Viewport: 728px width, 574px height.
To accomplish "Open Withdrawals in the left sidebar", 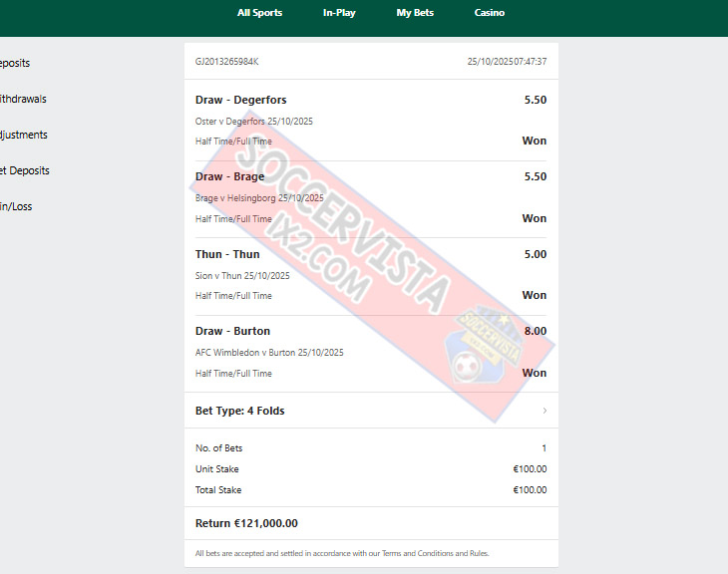I will pos(23,99).
